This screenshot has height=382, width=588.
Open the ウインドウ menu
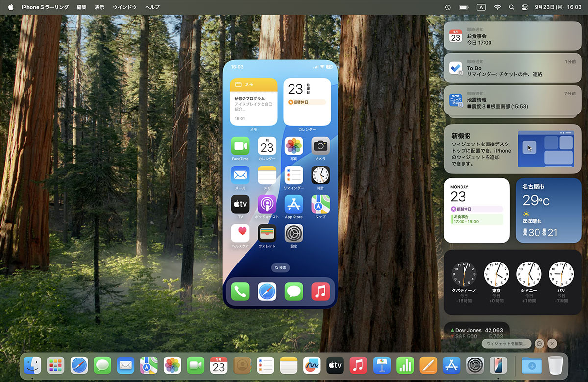pos(124,7)
